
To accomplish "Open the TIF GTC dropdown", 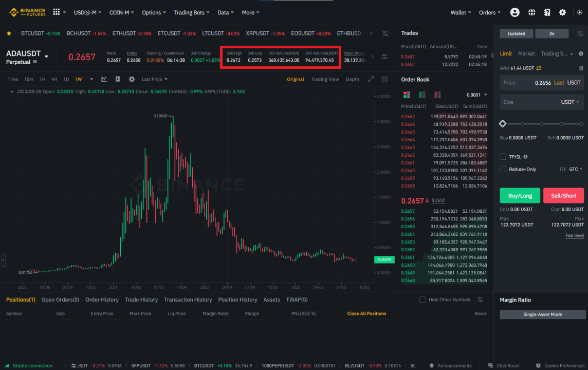I will [576, 169].
